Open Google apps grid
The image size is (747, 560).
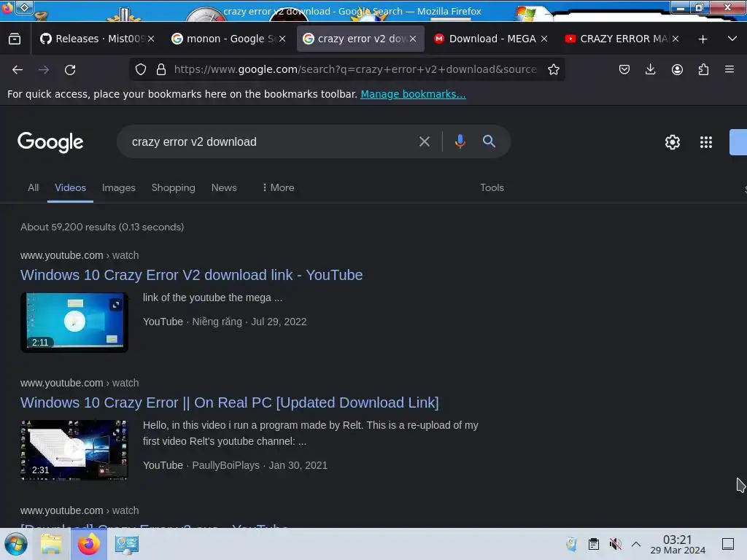point(706,142)
